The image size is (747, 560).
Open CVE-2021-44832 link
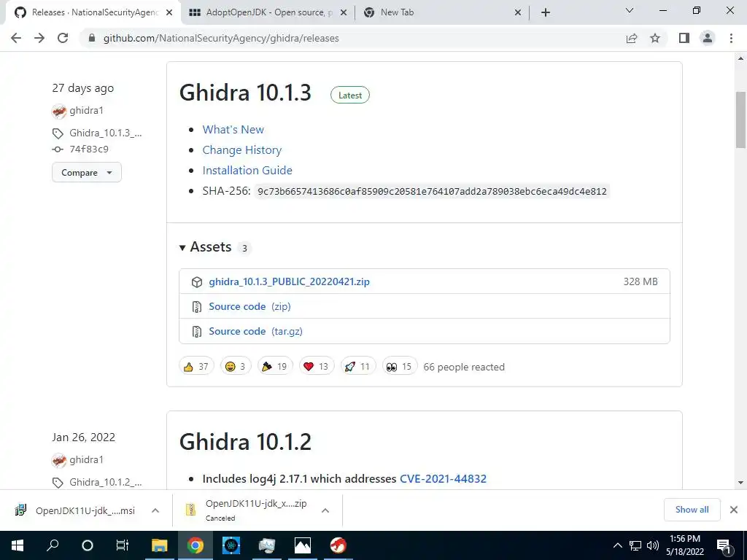(x=443, y=478)
